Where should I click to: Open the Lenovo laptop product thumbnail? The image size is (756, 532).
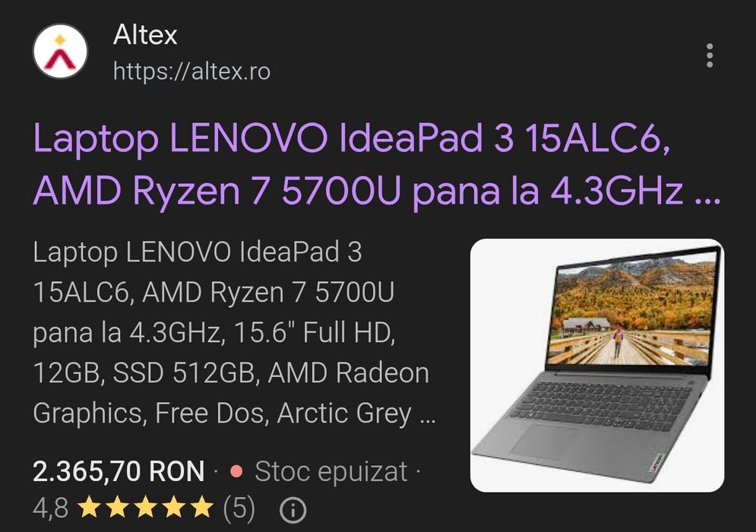point(597,365)
